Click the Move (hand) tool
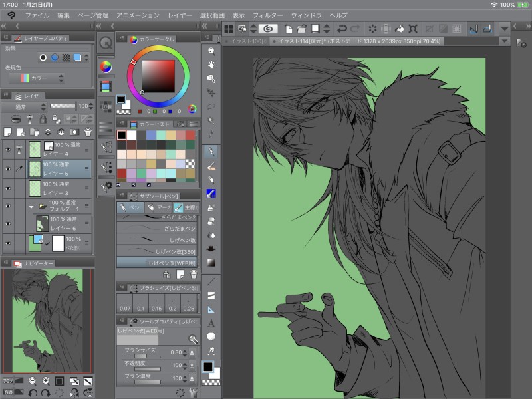 (211, 65)
